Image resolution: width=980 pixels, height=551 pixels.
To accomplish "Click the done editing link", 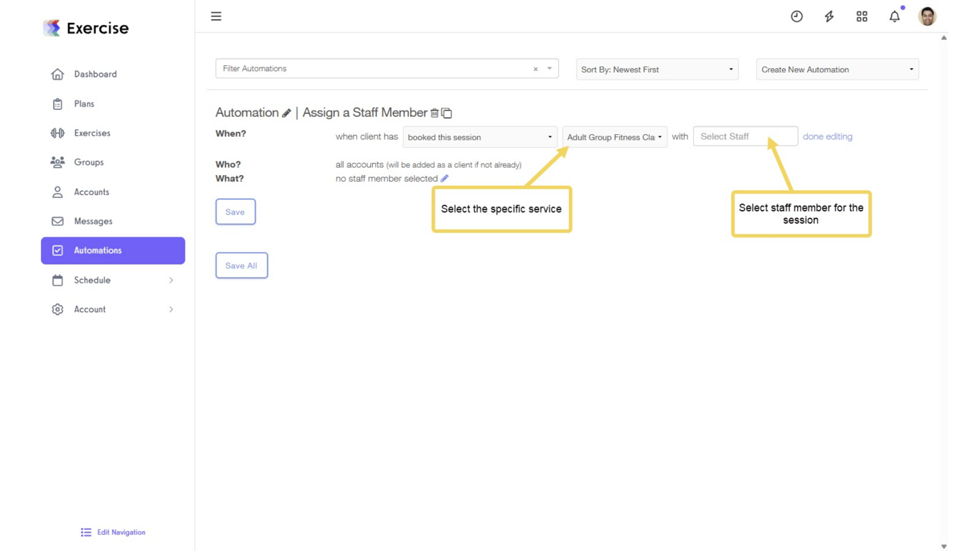I will (827, 136).
